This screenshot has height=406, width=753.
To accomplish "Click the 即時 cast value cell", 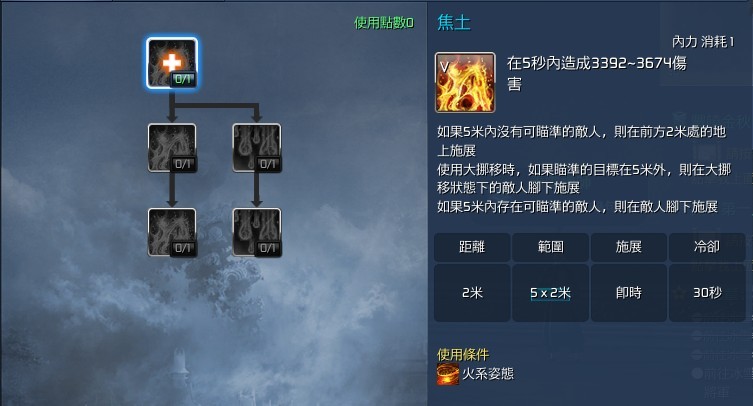I will tap(629, 292).
